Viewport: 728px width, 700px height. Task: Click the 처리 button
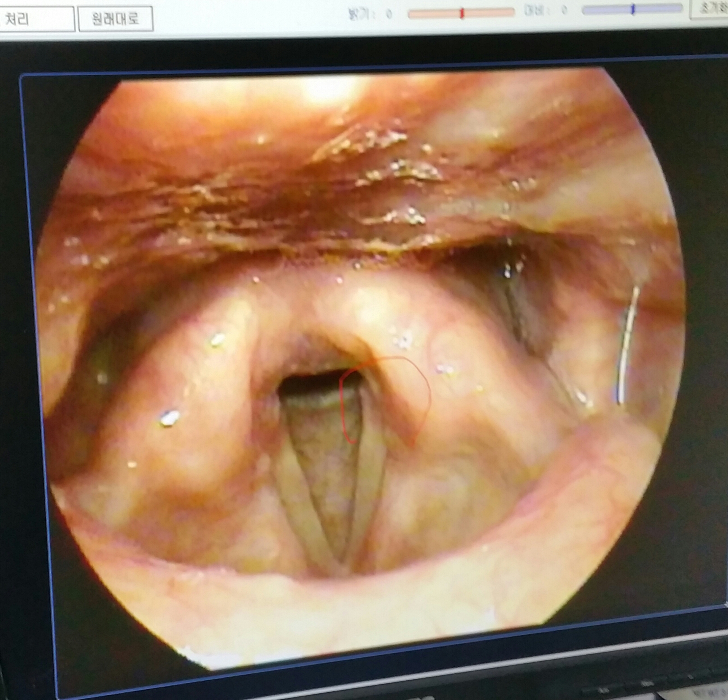pos(22,19)
